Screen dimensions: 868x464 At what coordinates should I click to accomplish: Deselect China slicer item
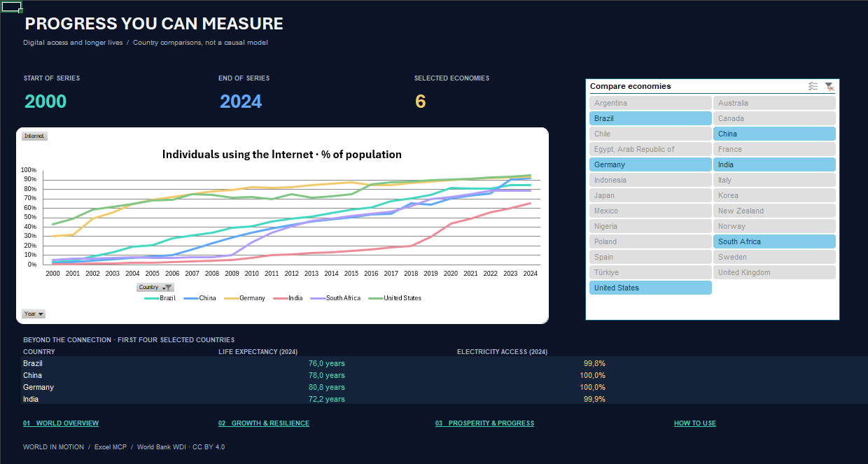[x=774, y=134]
